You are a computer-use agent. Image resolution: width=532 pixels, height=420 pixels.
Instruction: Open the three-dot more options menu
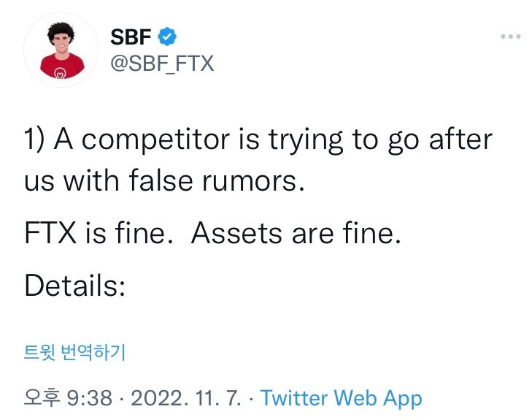(511, 37)
